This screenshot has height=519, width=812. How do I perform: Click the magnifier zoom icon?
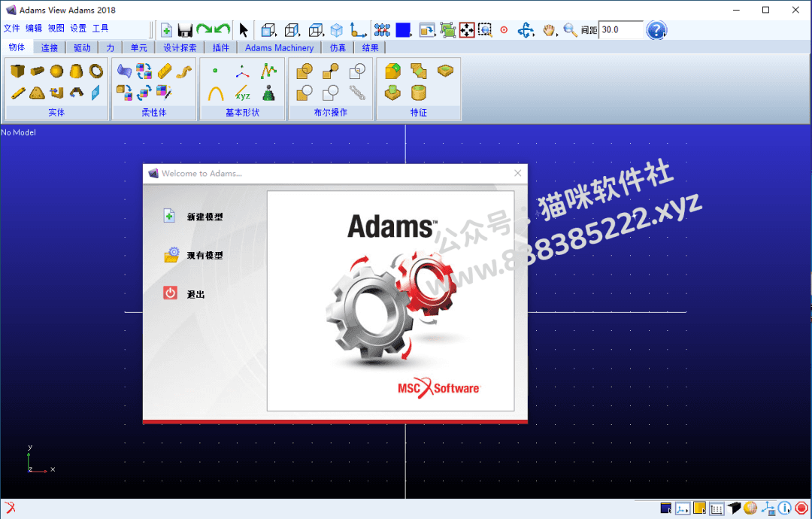(570, 30)
